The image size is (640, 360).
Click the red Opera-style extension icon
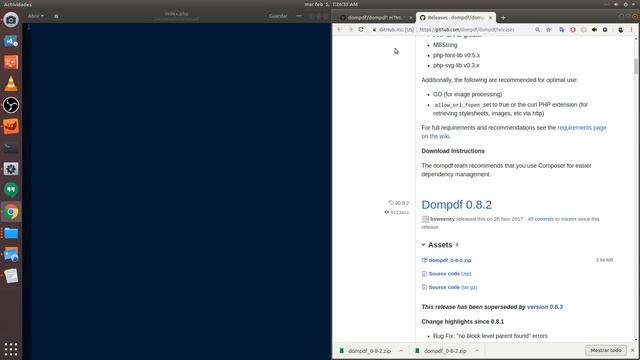pyautogui.click(x=573, y=29)
